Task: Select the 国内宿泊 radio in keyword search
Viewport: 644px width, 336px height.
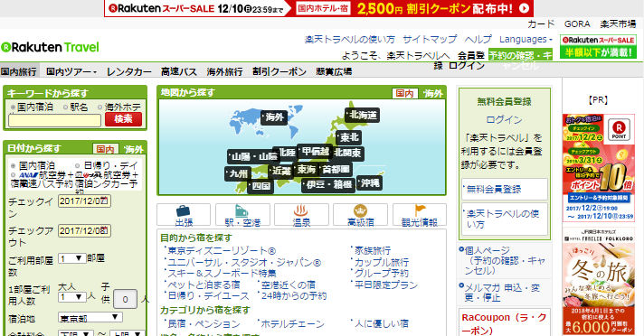Action: tap(14, 107)
